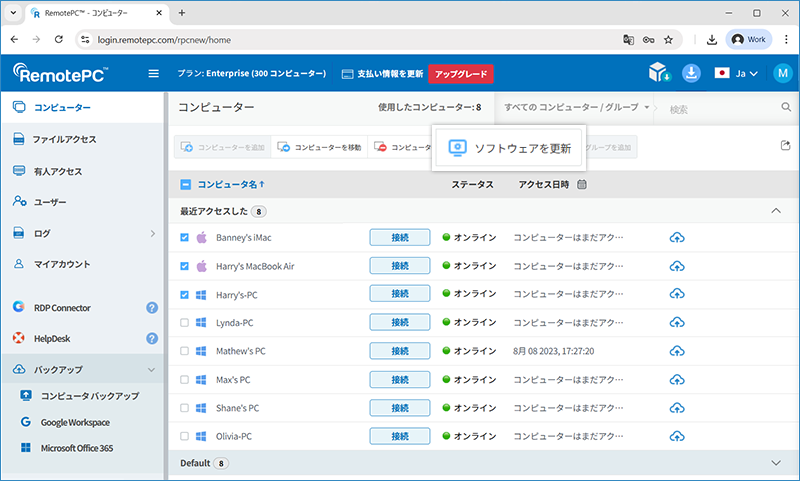
Task: Check the Olivia-PC checkbox
Action: pyautogui.click(x=184, y=436)
